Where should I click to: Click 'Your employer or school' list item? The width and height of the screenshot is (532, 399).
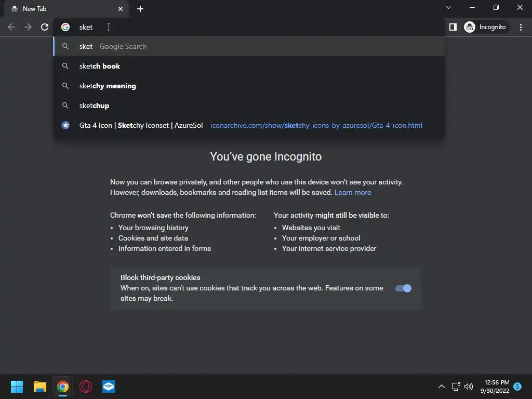click(x=321, y=238)
